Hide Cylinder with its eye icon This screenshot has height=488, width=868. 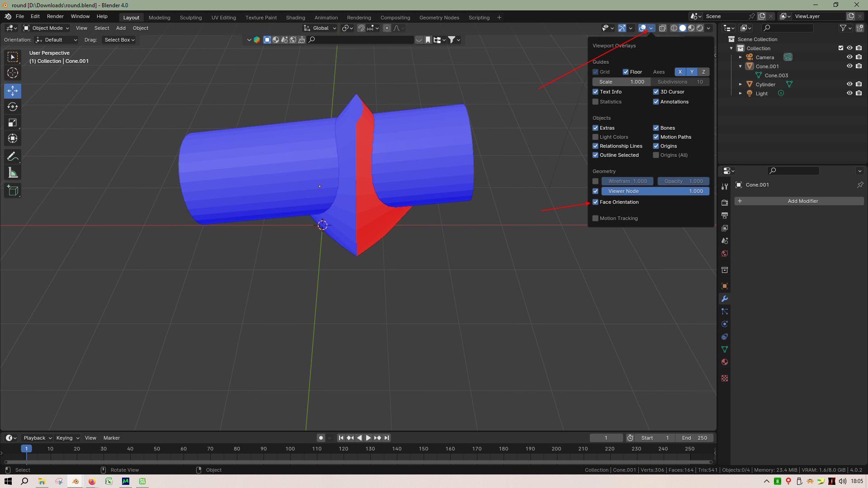click(849, 84)
